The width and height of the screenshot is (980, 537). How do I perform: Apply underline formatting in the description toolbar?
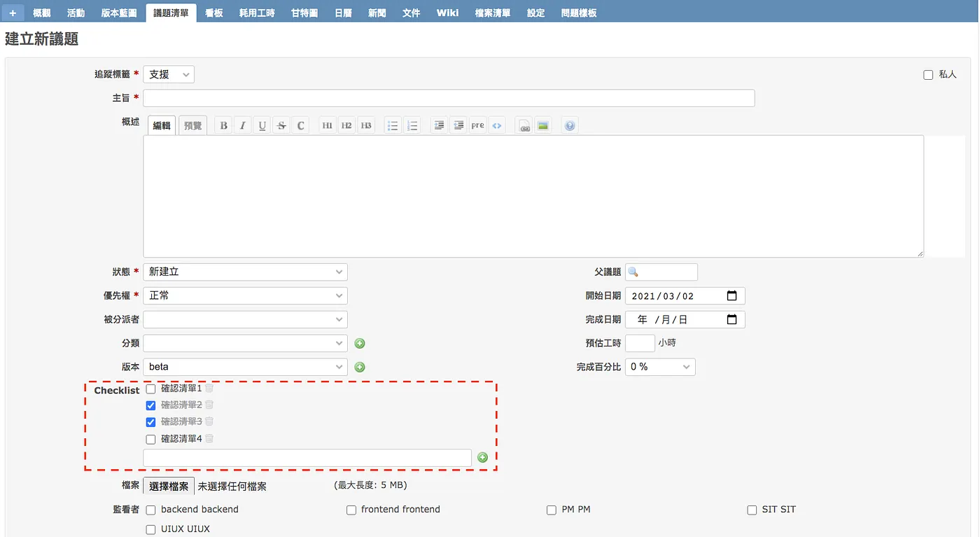[262, 126]
